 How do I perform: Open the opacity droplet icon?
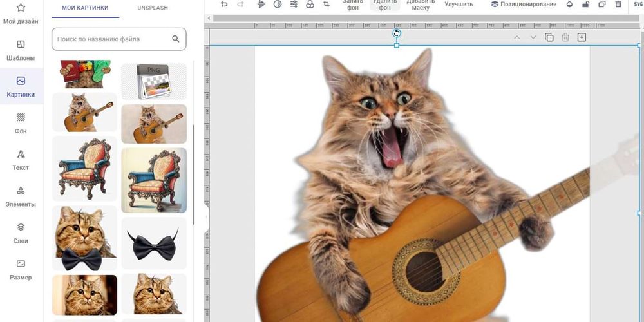click(569, 5)
